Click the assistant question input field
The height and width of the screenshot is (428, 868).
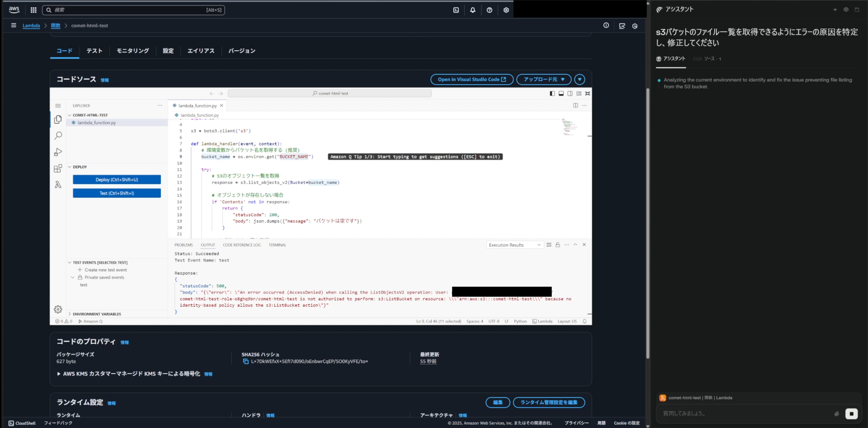click(x=745, y=413)
